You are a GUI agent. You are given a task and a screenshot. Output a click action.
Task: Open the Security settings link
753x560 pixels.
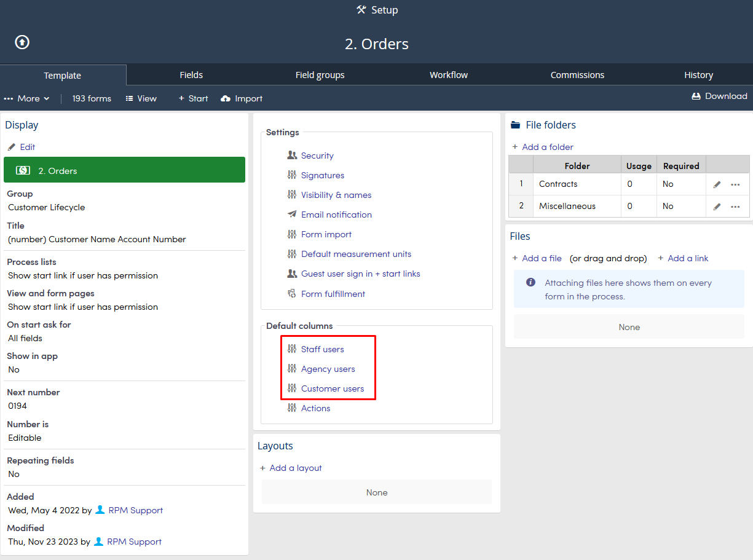[317, 156]
